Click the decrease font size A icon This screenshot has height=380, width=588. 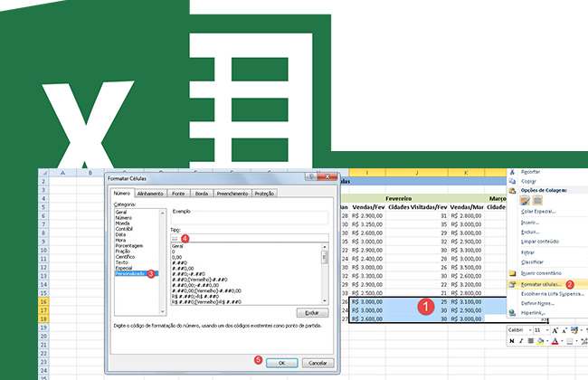pyautogui.click(x=564, y=330)
